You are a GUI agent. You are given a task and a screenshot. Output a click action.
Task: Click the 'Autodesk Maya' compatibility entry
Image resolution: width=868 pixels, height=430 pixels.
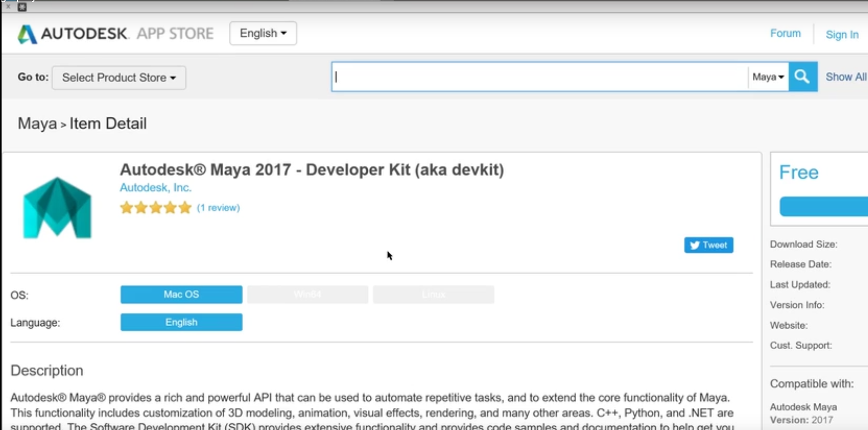pyautogui.click(x=803, y=407)
